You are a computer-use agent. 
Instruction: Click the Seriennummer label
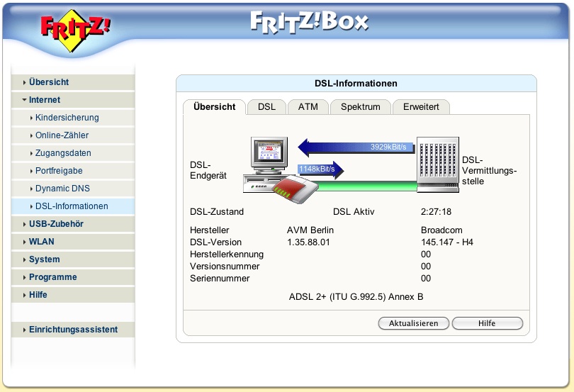pyautogui.click(x=220, y=279)
